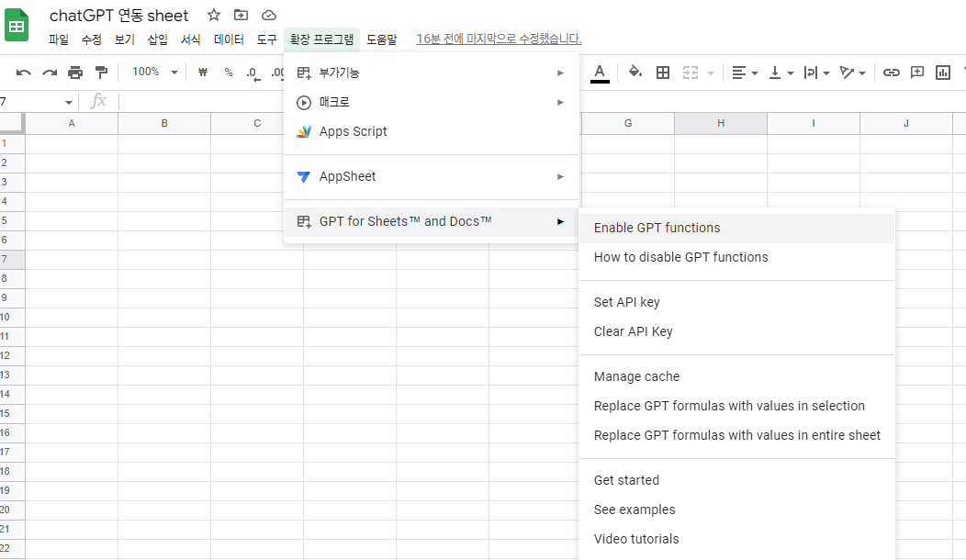The height and width of the screenshot is (560, 966).
Task: Open the text color picker
Action: [600, 73]
